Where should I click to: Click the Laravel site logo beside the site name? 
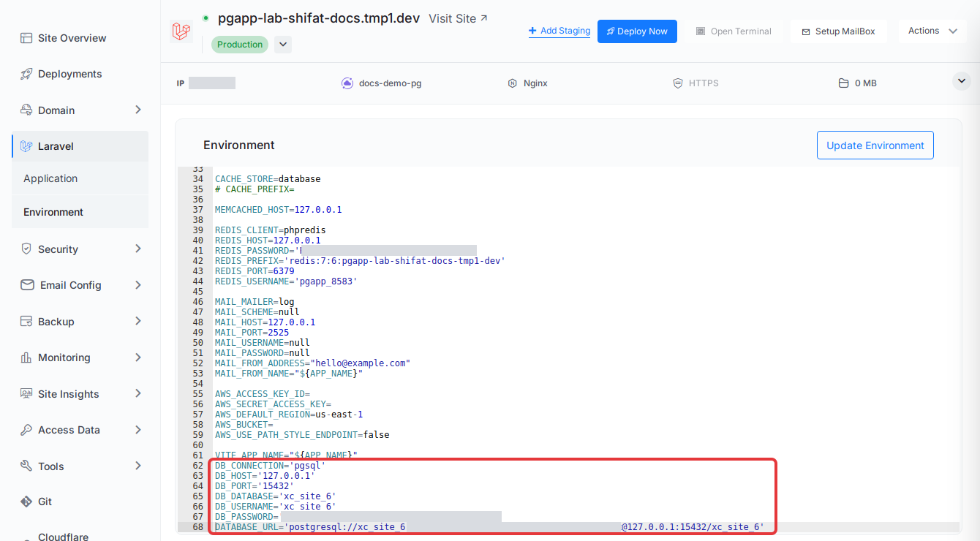[181, 31]
